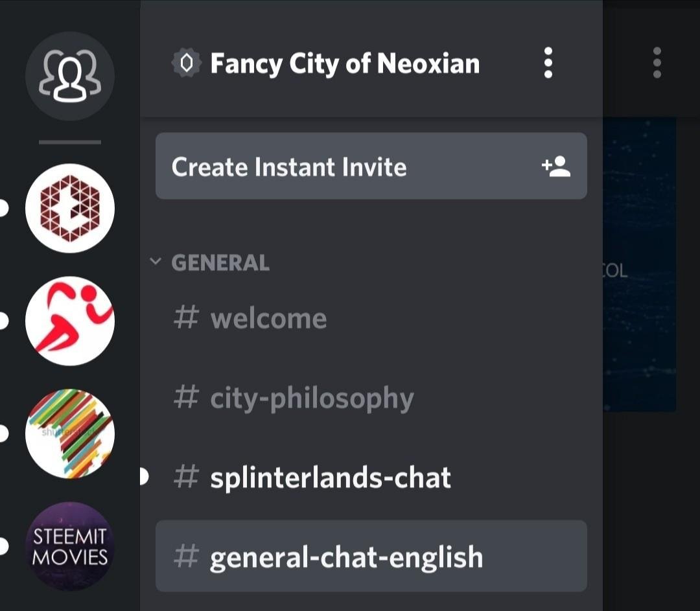Tap the three-dot menu at far right edge

[657, 63]
